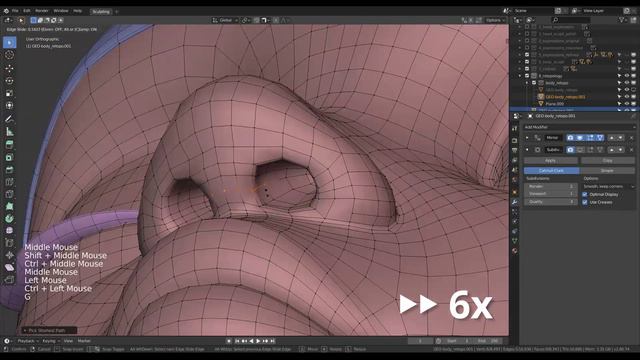Activate the Rip Region tool

[x=9, y=280]
